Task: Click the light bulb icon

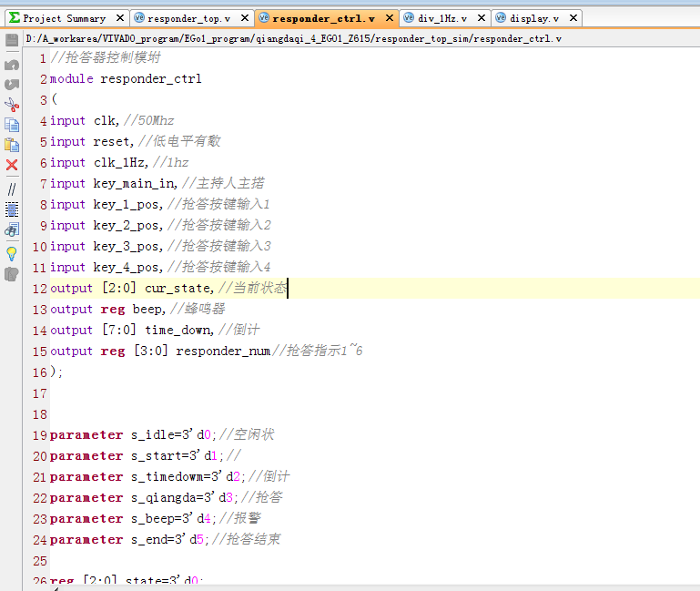Action: pos(12,253)
